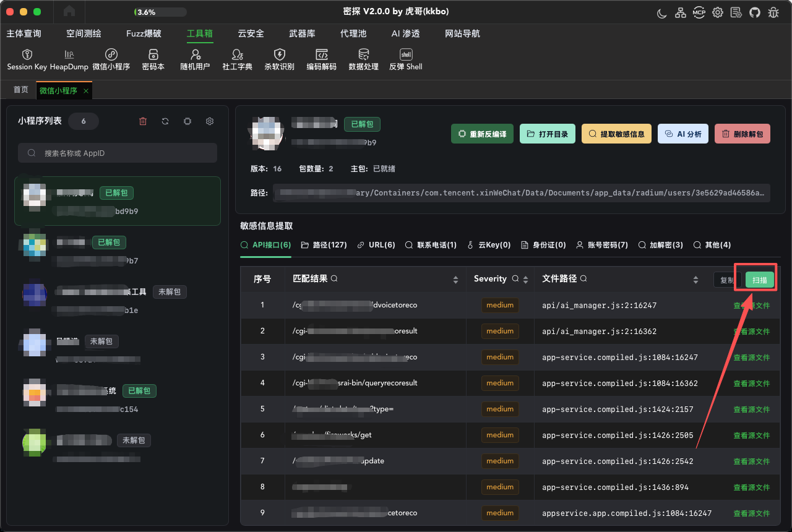The width and height of the screenshot is (792, 532).
Task: Open the AI 渗透 menu
Action: [x=406, y=33]
